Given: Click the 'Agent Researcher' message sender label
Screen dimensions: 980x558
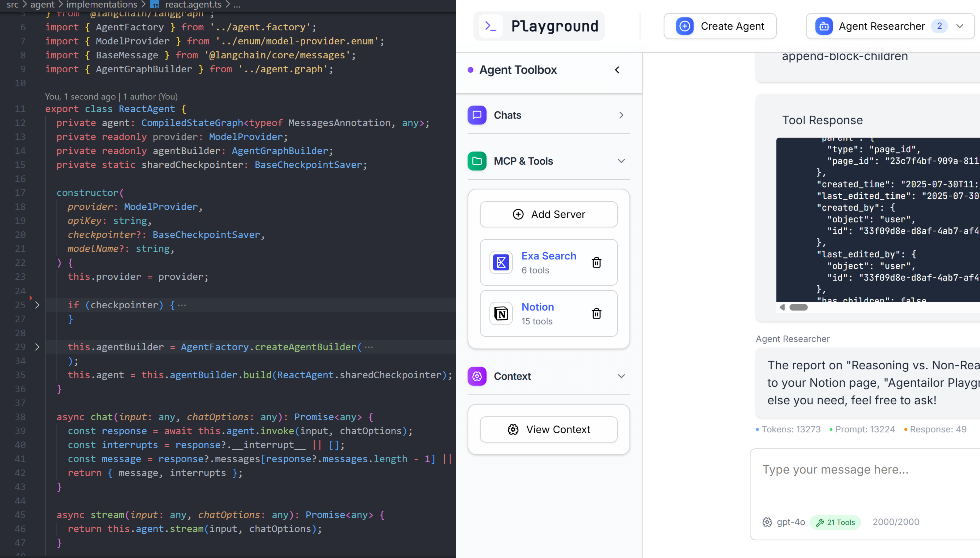Looking at the screenshot, I should (x=792, y=339).
